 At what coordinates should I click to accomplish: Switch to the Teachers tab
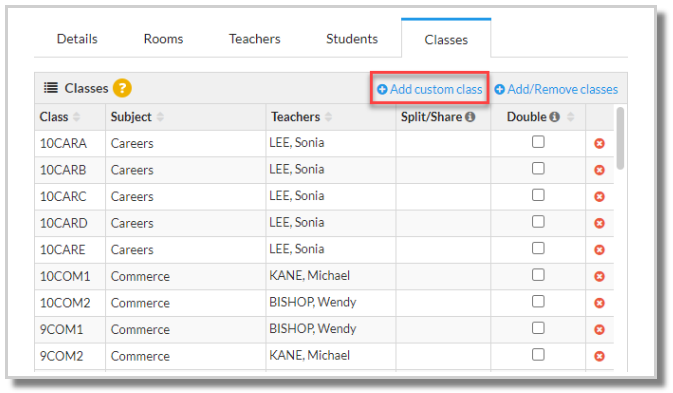[x=255, y=39]
